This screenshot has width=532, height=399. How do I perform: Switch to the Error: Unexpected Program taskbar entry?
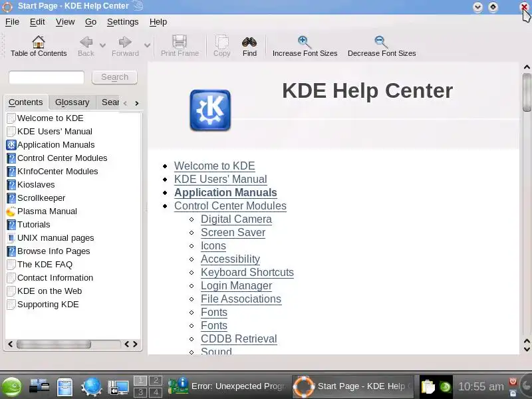click(x=228, y=386)
